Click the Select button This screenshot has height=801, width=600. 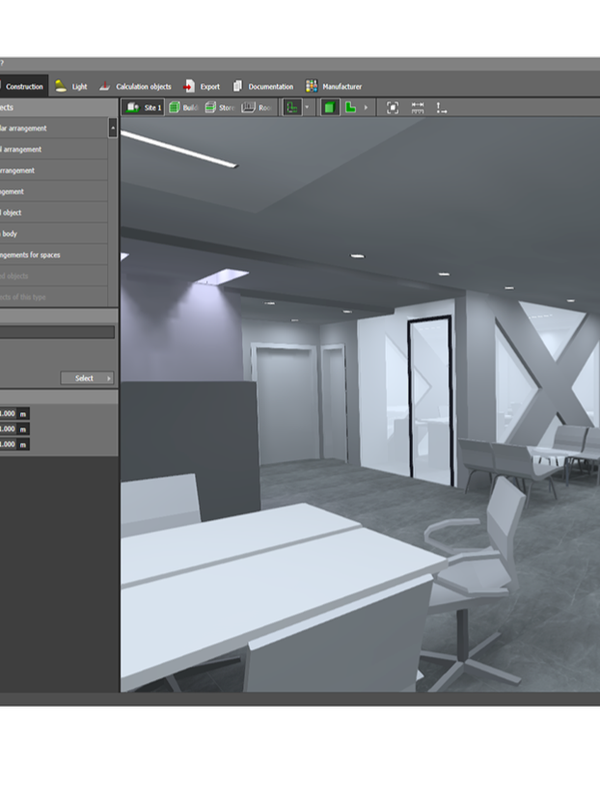coord(87,378)
